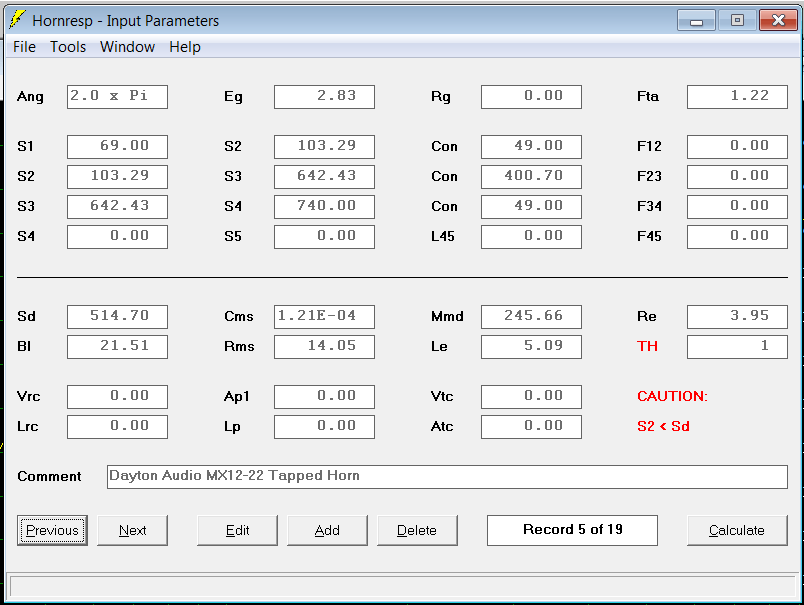Select the F12 input field
This screenshot has width=804, height=605.
[x=737, y=147]
